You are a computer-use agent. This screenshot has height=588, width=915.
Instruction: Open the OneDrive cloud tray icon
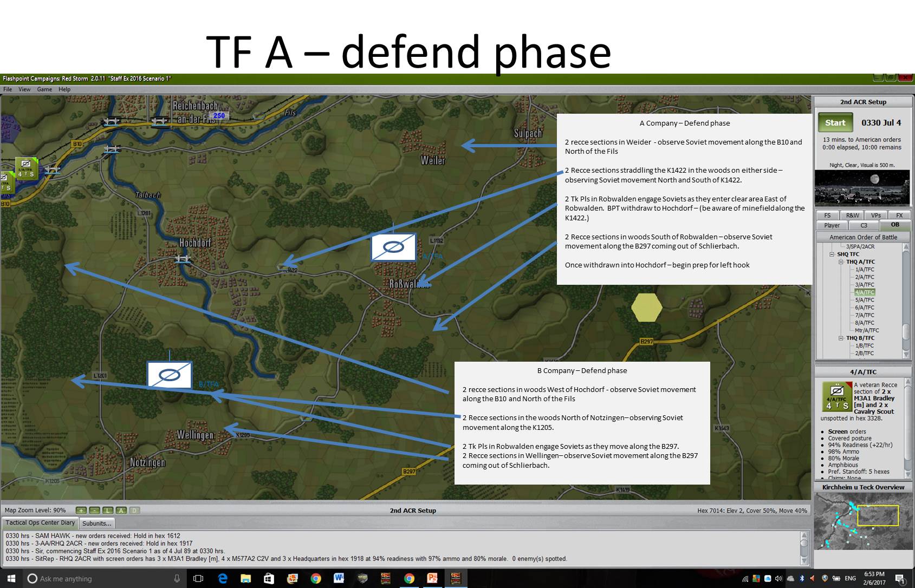click(791, 578)
